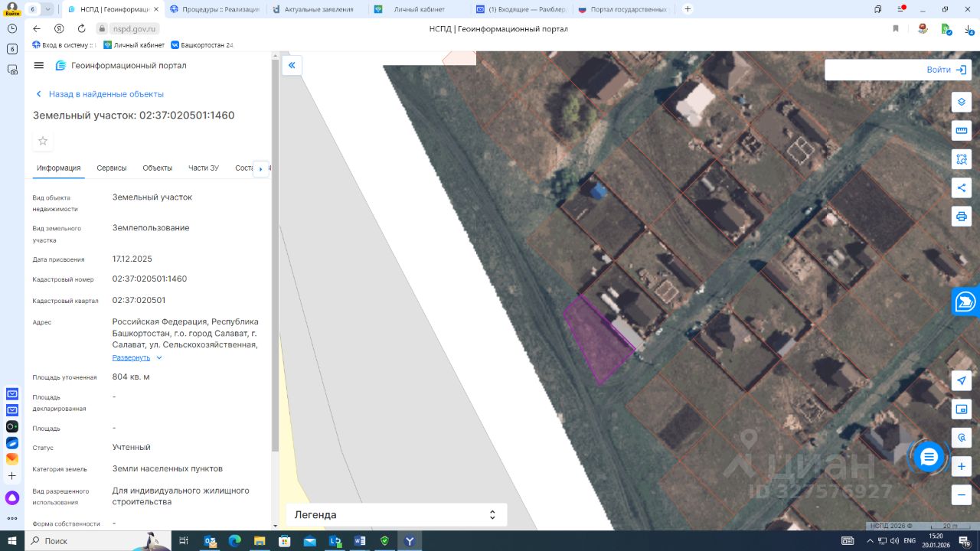Click the Учтенный status value
Screen dimensions: 980x551
point(132,447)
